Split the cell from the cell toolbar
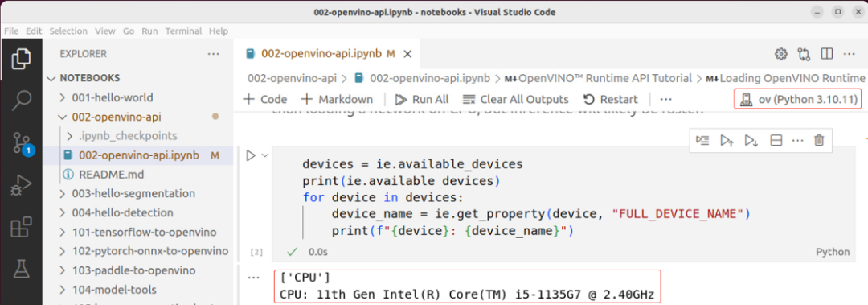868x305 pixels. click(x=776, y=140)
